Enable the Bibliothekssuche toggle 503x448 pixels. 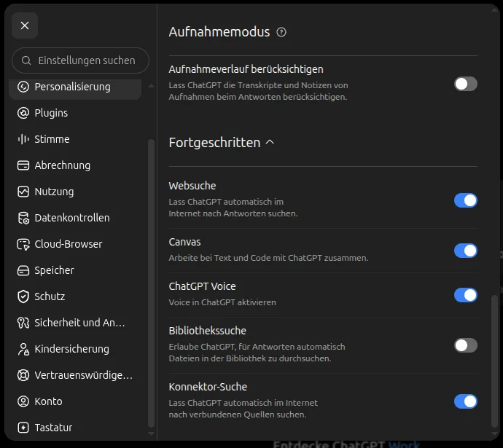click(x=466, y=345)
